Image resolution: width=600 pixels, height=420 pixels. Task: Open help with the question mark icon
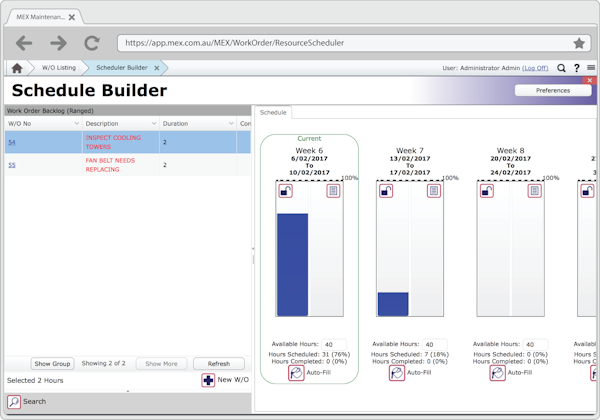pos(576,68)
